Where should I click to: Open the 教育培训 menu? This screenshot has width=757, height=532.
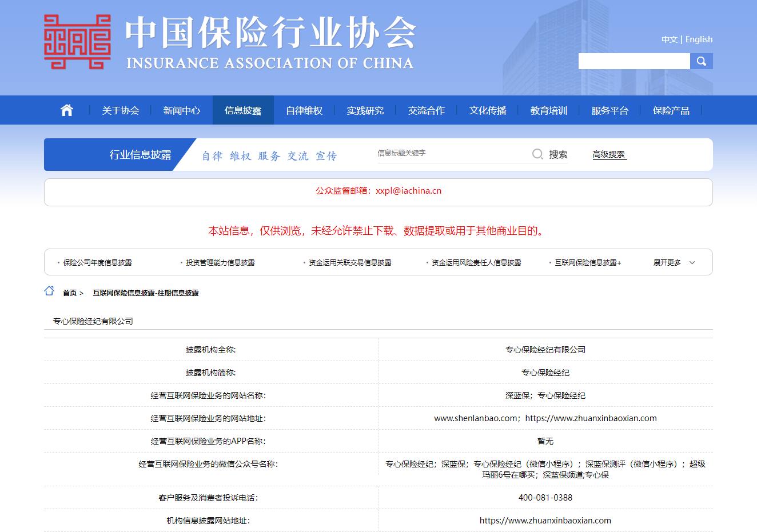point(548,110)
